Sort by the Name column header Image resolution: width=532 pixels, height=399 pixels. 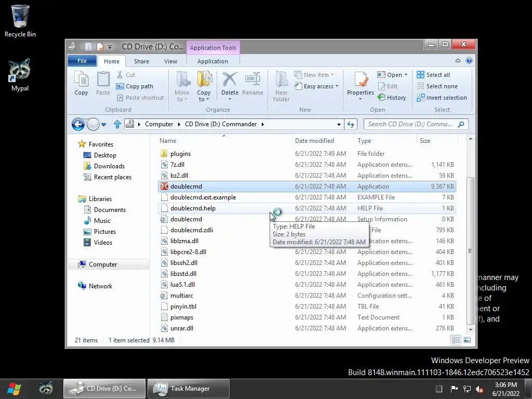224,140
